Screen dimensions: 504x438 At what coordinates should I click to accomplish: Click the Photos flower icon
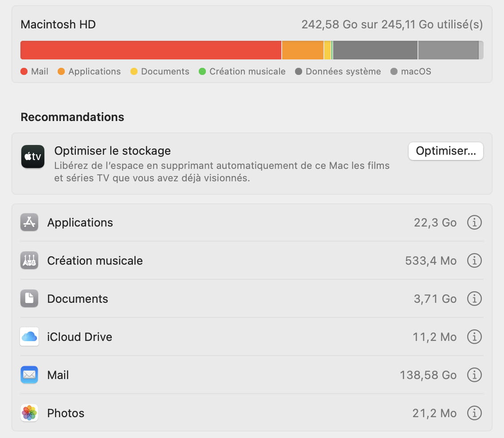[x=29, y=413]
